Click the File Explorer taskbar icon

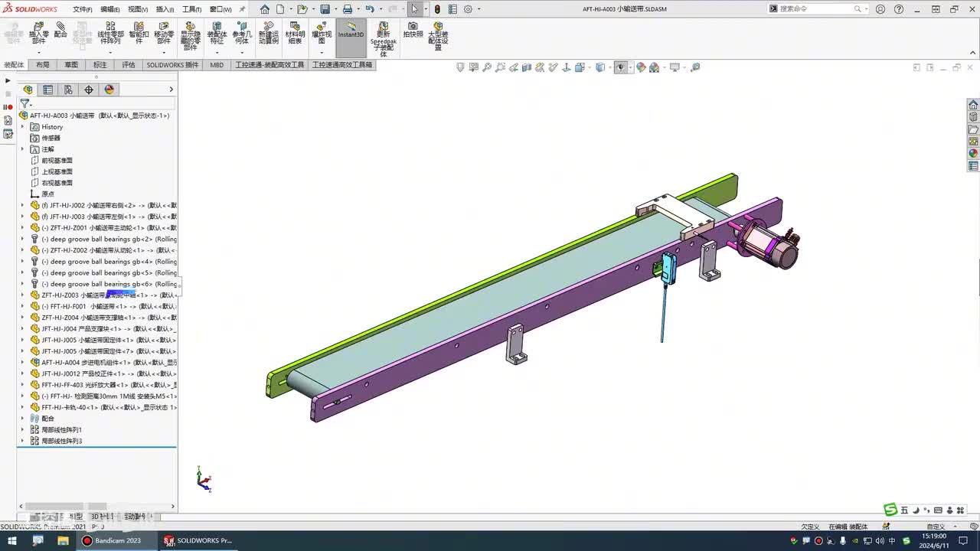[x=64, y=540]
